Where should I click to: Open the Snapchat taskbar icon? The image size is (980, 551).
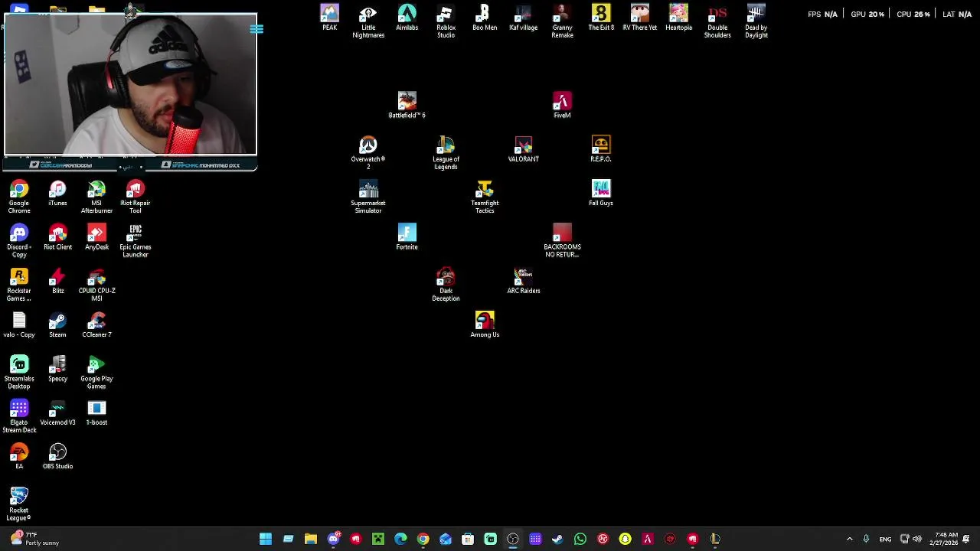(626, 540)
